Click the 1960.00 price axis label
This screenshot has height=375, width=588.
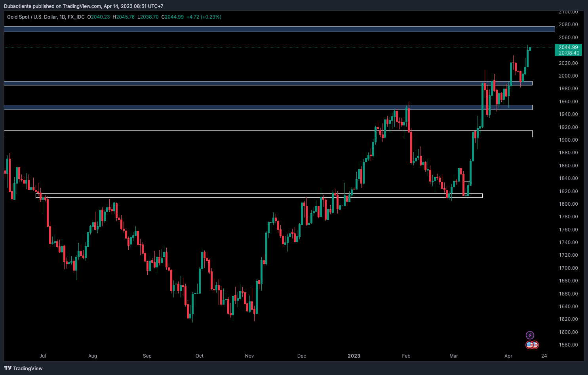click(568, 102)
